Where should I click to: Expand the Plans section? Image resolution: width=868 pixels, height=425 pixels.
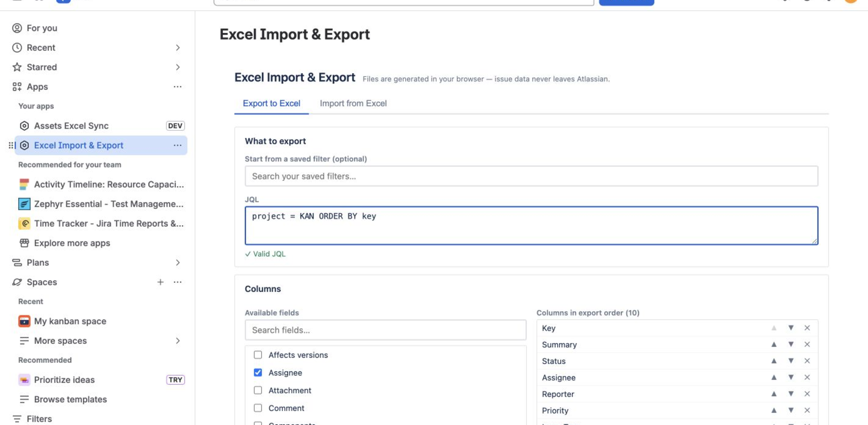(177, 263)
